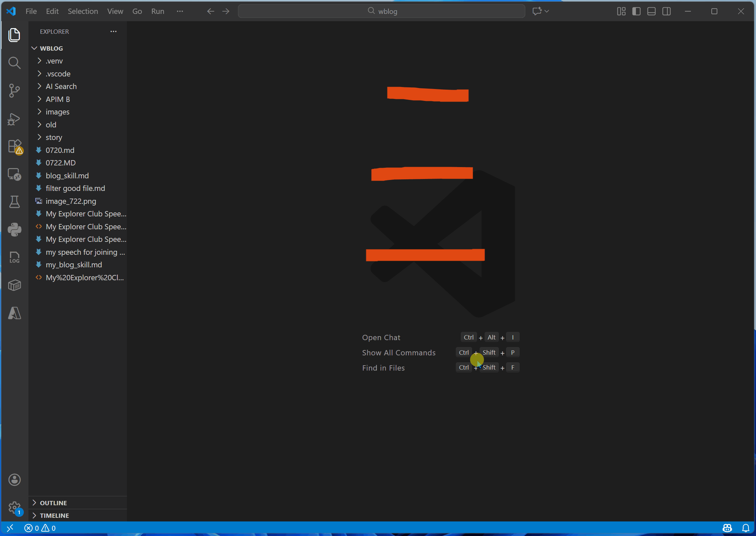Open the Python view in activity bar
756x536 pixels.
click(14, 230)
